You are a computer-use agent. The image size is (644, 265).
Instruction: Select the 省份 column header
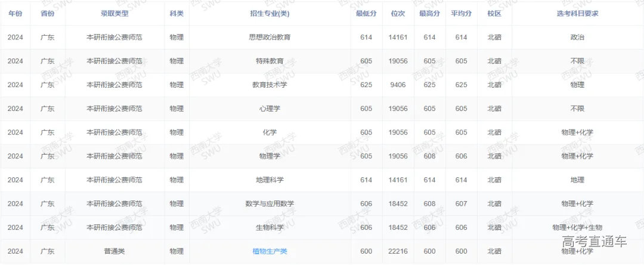click(47, 13)
